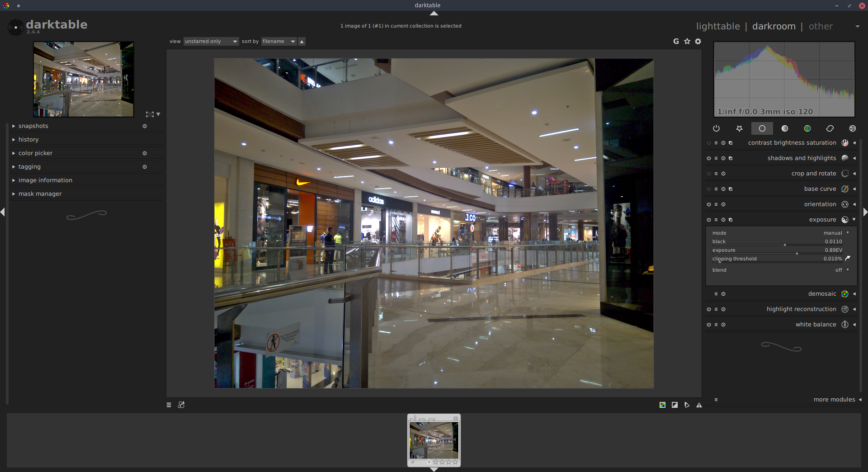The image size is (868, 472).
Task: Enable the base curve module
Action: (x=708, y=189)
